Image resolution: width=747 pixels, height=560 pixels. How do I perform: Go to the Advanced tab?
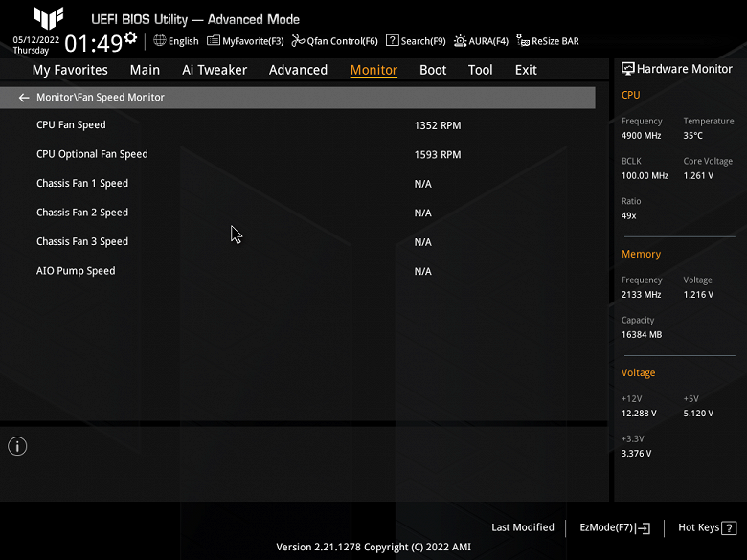tap(298, 70)
